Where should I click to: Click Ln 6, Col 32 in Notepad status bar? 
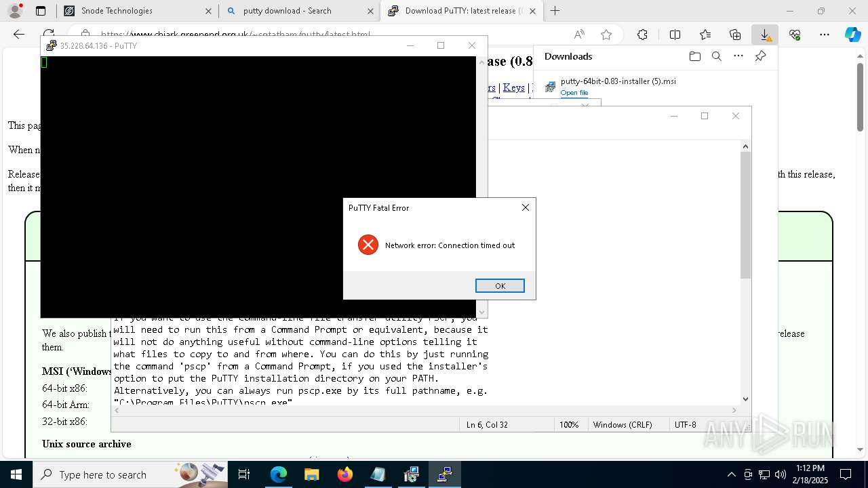point(487,425)
